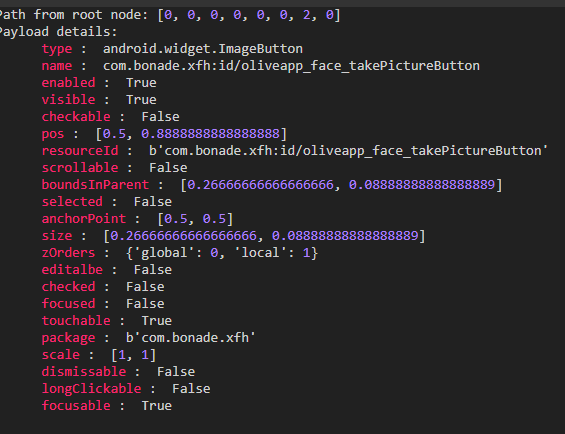
Task: Click the resourceId b'com.bonade.xfh...' value
Action: pos(348,151)
